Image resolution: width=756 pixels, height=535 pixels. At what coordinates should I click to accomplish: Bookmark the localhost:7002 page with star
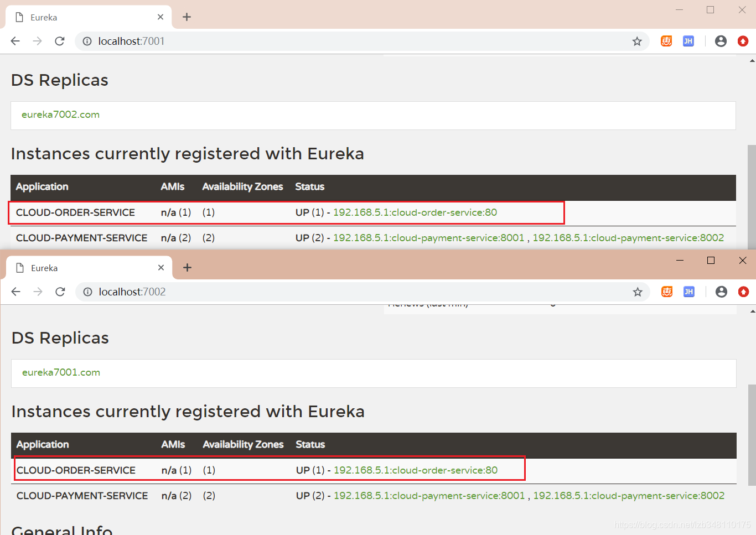pyautogui.click(x=638, y=292)
